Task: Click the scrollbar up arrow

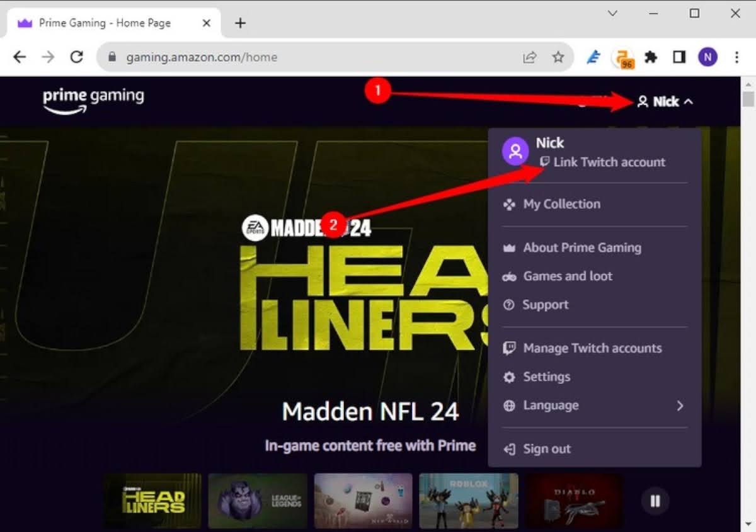Action: click(x=748, y=84)
